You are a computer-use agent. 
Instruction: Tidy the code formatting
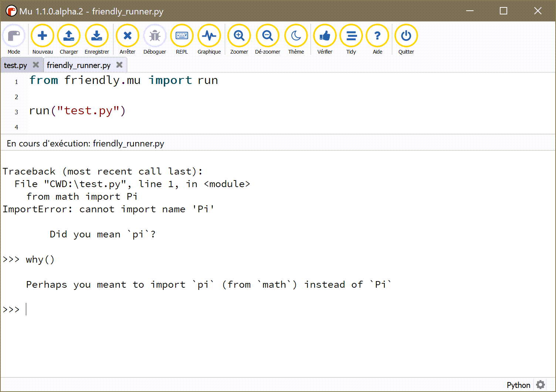tap(351, 40)
